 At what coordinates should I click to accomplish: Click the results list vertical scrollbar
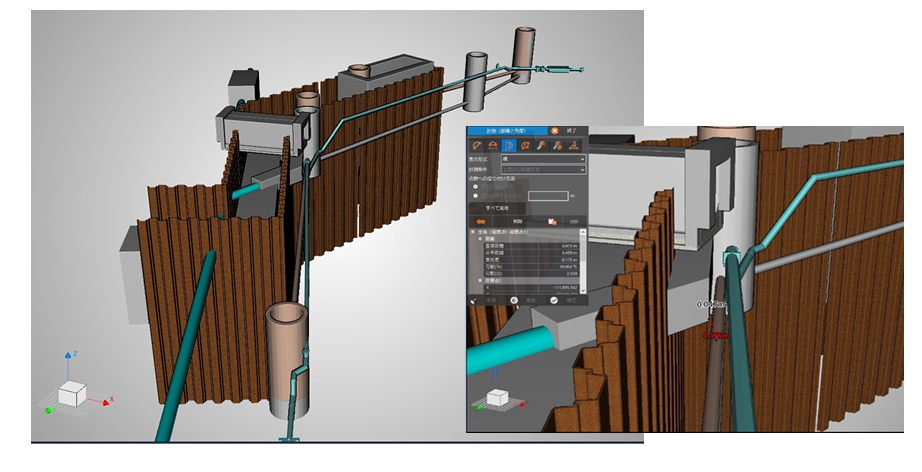click(x=586, y=260)
